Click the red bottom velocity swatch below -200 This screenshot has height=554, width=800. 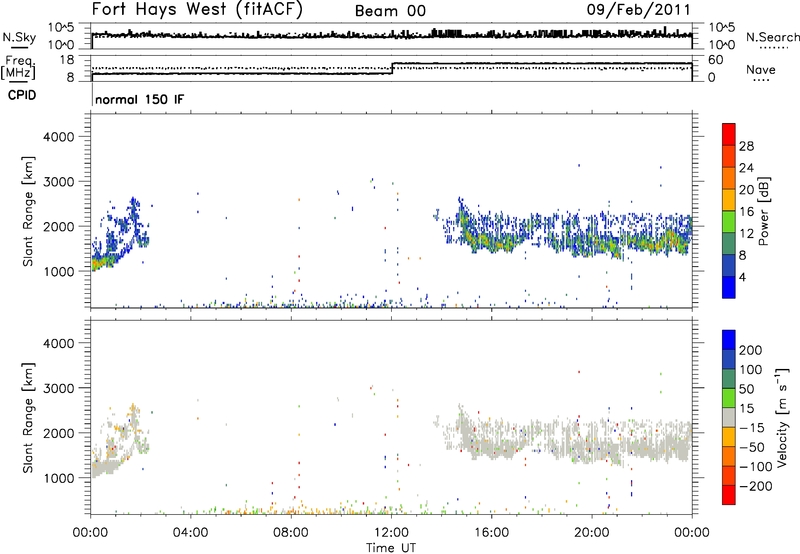pos(729,495)
